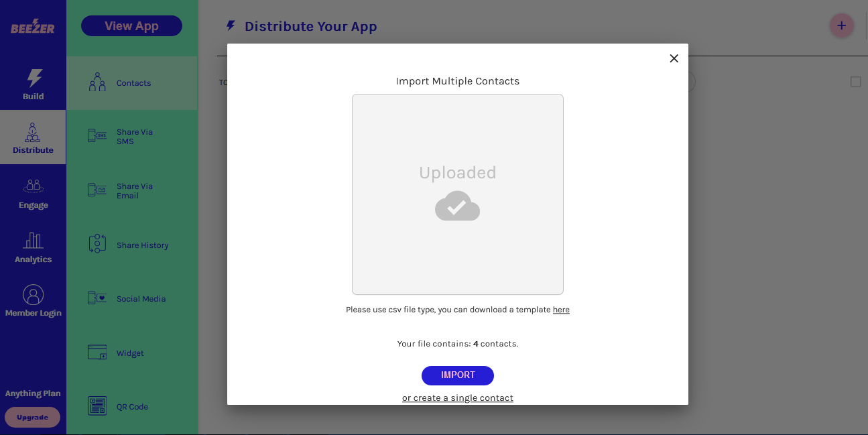868x435 pixels.
Task: Click 'or create a single contact' link
Action: [x=457, y=398]
